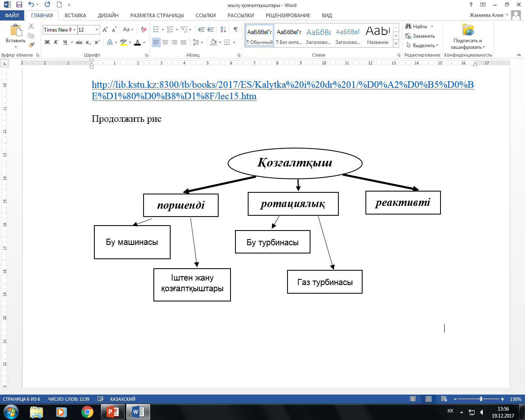
Task: Switch to the ДИЗАЙН tab
Action: coord(108,15)
